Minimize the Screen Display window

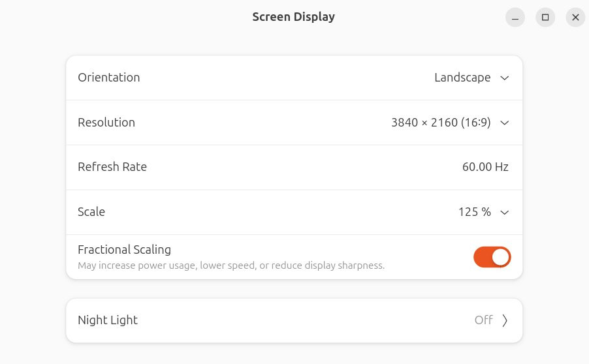pyautogui.click(x=515, y=18)
